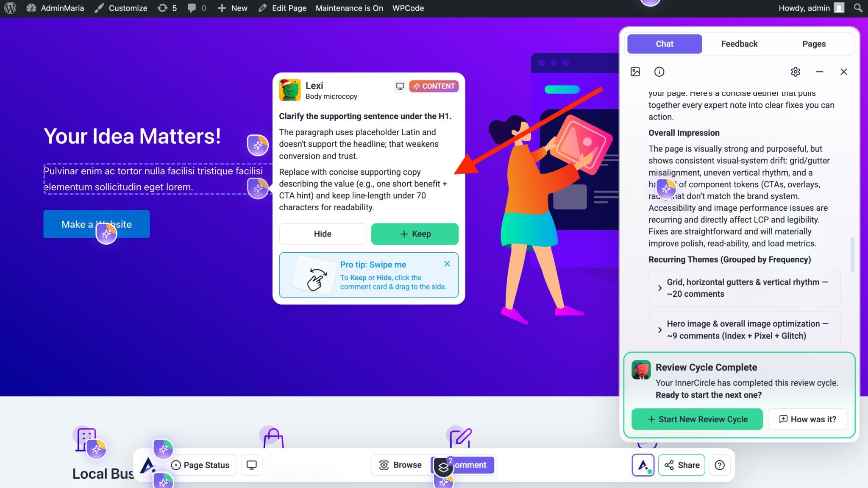Click Start New Review Cycle
Screen dimensions: 868x488
point(697,419)
